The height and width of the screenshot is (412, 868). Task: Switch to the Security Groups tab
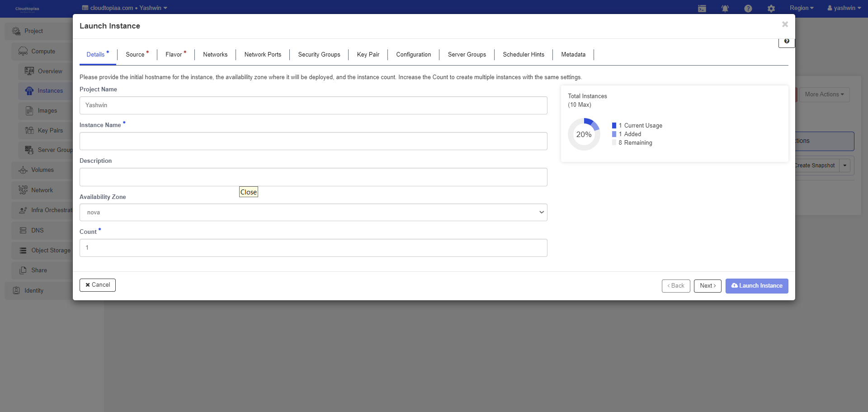pos(319,55)
